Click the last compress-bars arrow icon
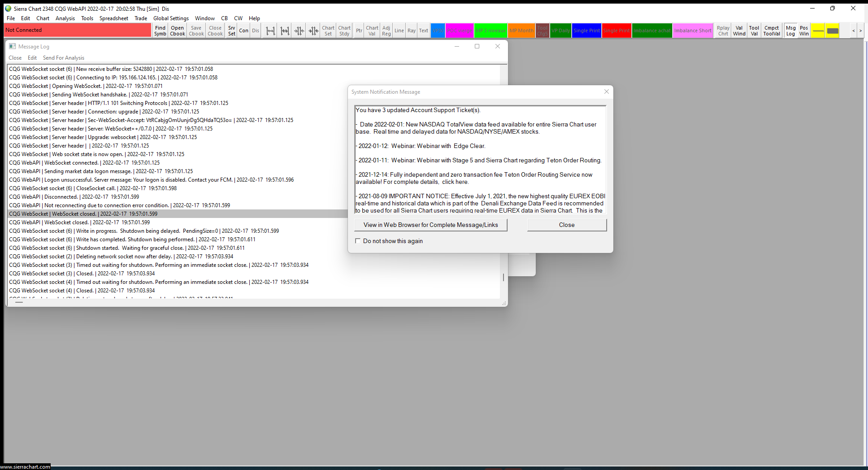The width and height of the screenshot is (868, 470). click(313, 30)
